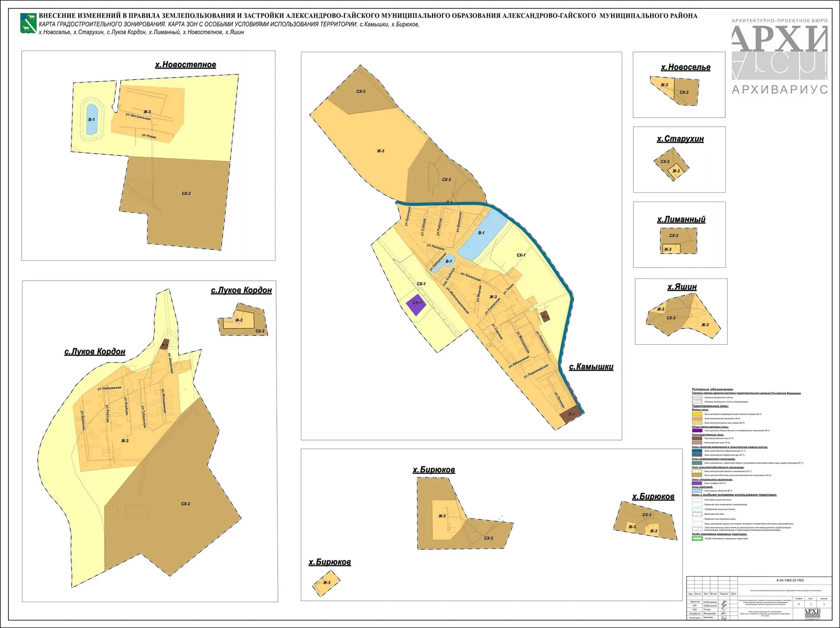Click the СХ-2 zone label in х.Новостепное
The image size is (840, 628).
[x=186, y=194]
